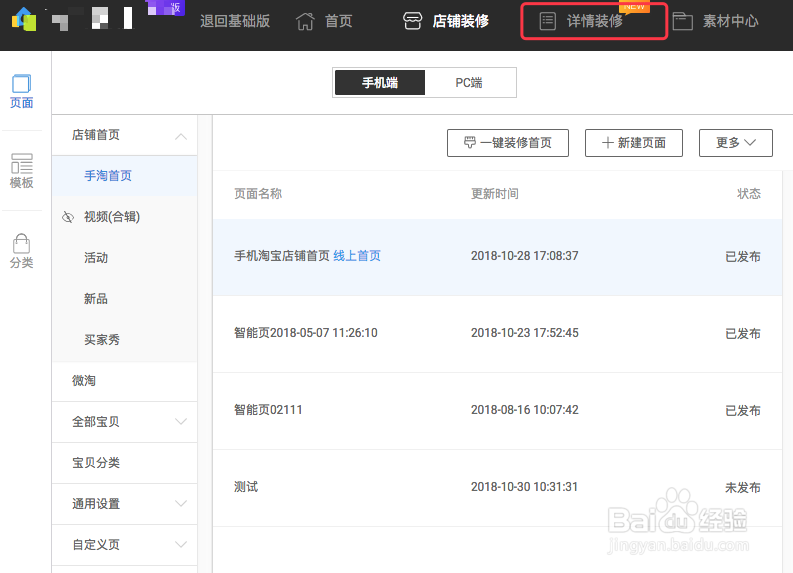Toggle the hidden-eye icon next to 视频(合辑)
Image resolution: width=793 pixels, height=573 pixels.
click(68, 217)
